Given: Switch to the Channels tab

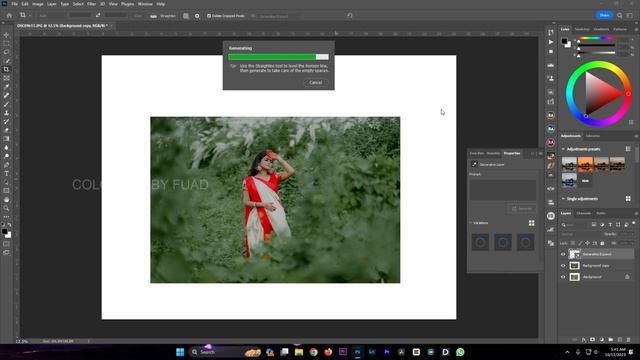Looking at the screenshot, I should (583, 213).
